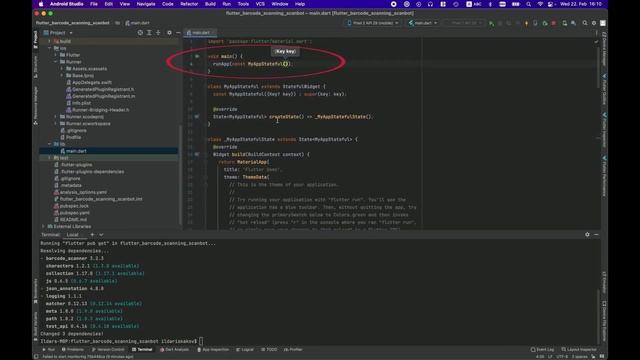Open terminal sessions dropdown arrow
Screen dimensions: 640x360
tap(101, 235)
